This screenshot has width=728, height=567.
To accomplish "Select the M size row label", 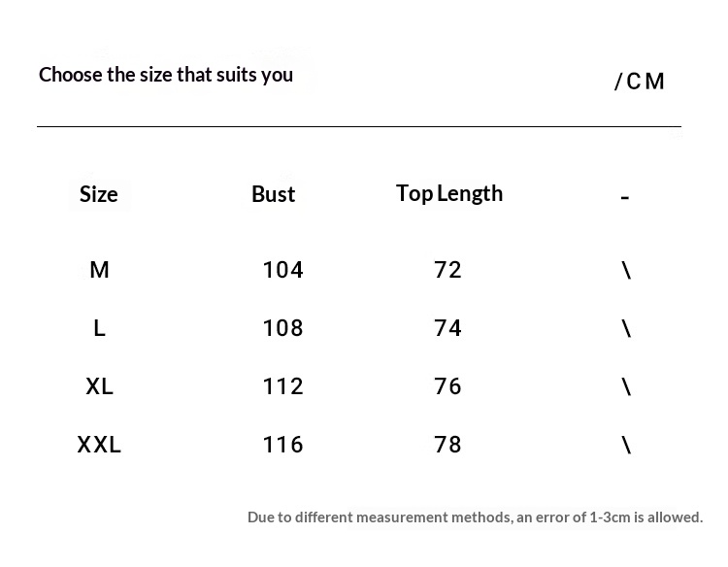I will point(99,270).
